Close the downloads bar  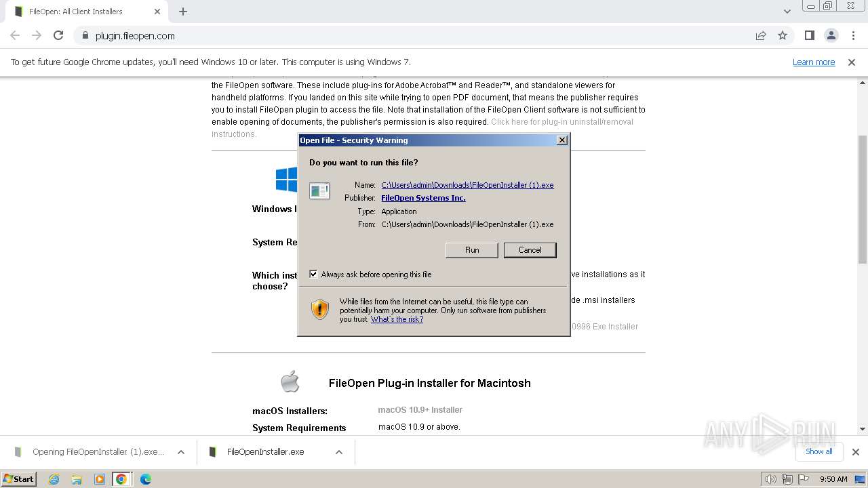point(855,452)
